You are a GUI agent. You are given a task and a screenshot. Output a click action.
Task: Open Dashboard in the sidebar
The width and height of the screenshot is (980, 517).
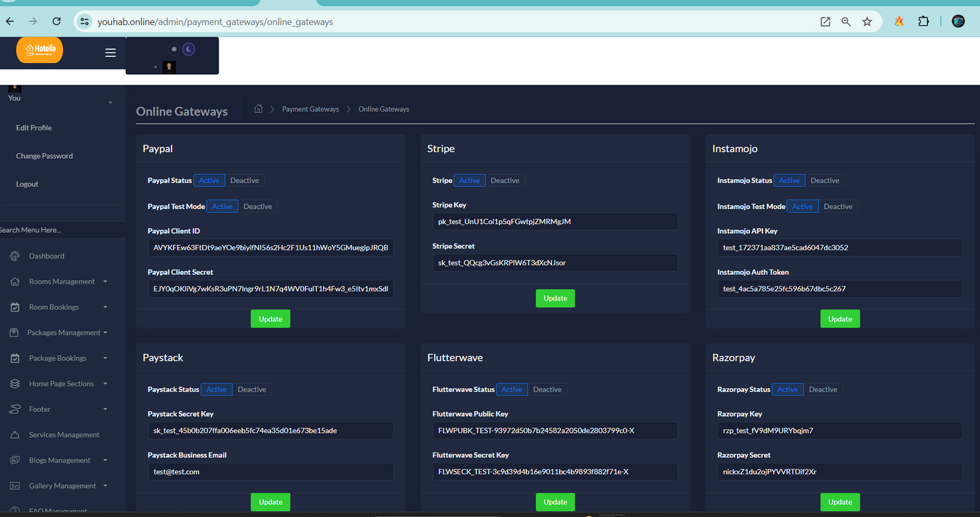tap(47, 256)
